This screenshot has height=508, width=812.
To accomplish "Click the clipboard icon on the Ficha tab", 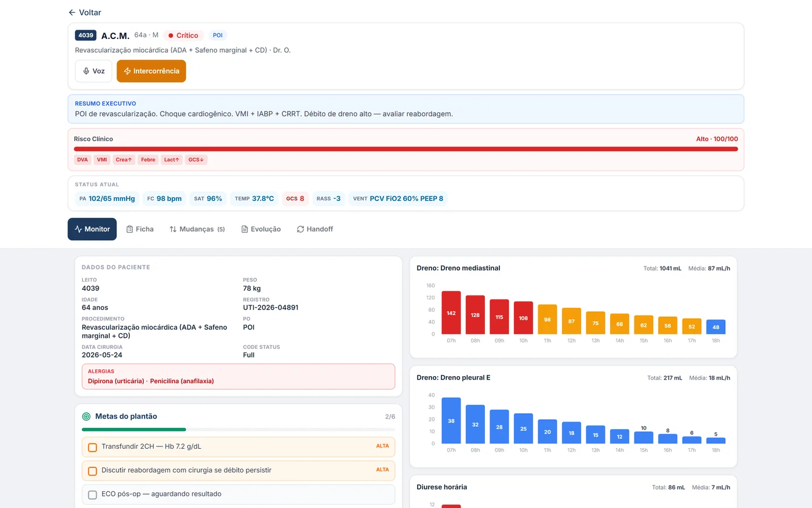I will click(130, 229).
